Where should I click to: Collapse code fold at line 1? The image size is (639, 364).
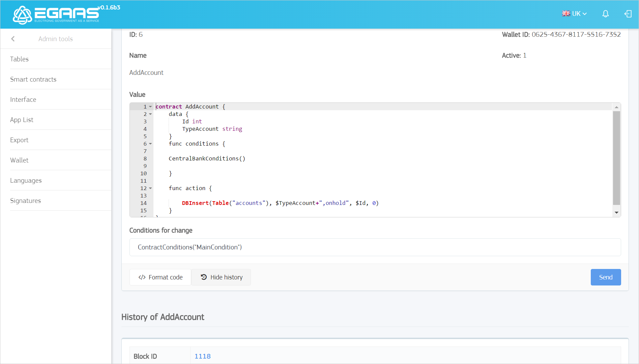click(150, 107)
